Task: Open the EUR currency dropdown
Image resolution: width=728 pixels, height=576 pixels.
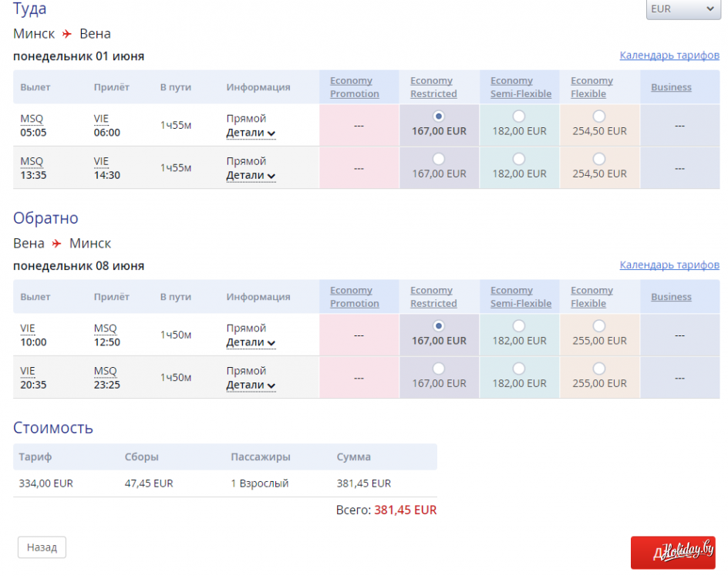Action: 682,9
